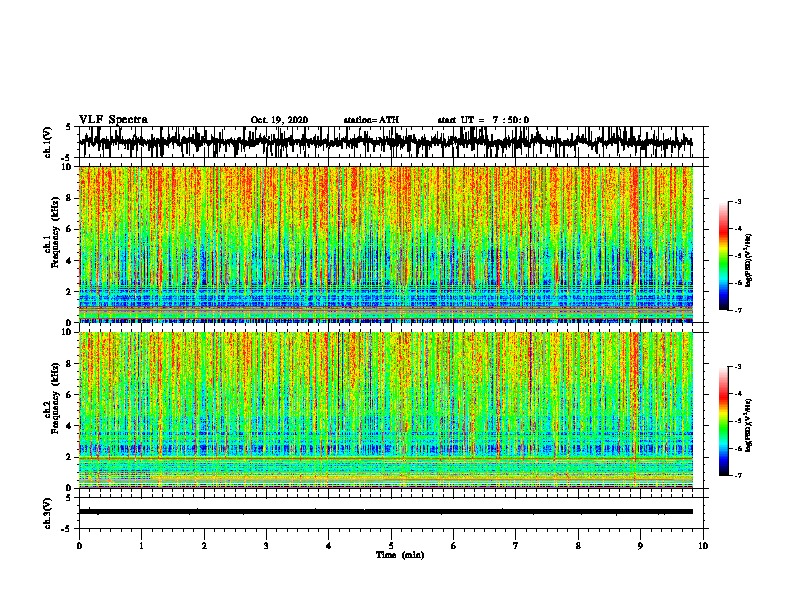Click the "-3" tick of ch.1 color bar
The height and width of the screenshot is (612, 792).
click(x=738, y=201)
